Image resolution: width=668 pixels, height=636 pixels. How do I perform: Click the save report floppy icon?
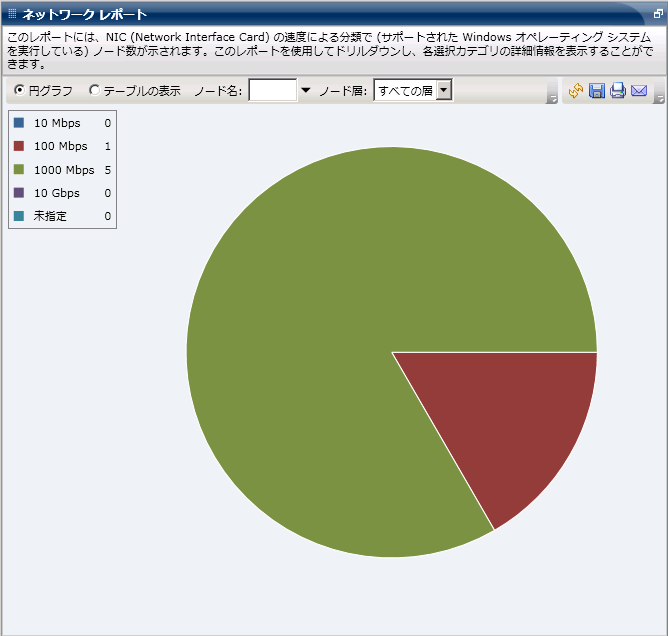[x=597, y=91]
